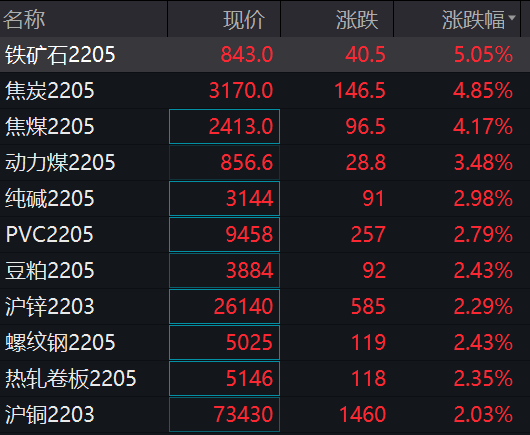
Task: Select the 纯碱2205 contract name
Action: 50,198
